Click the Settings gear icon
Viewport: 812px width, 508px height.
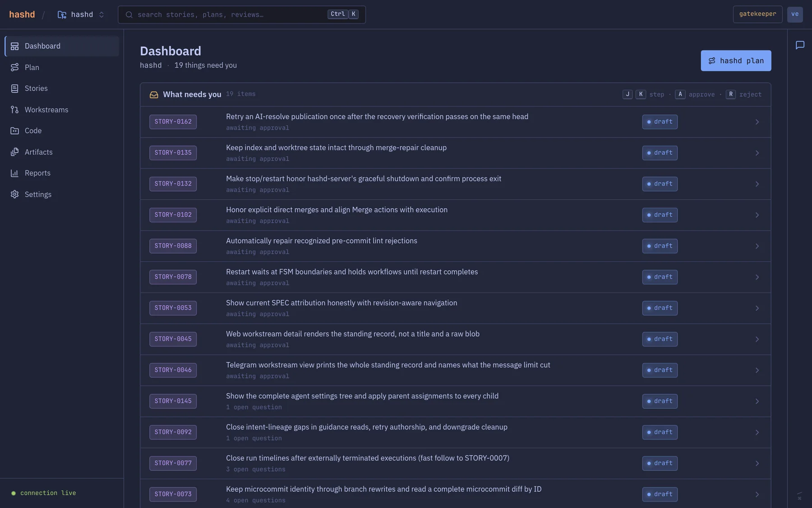click(15, 195)
